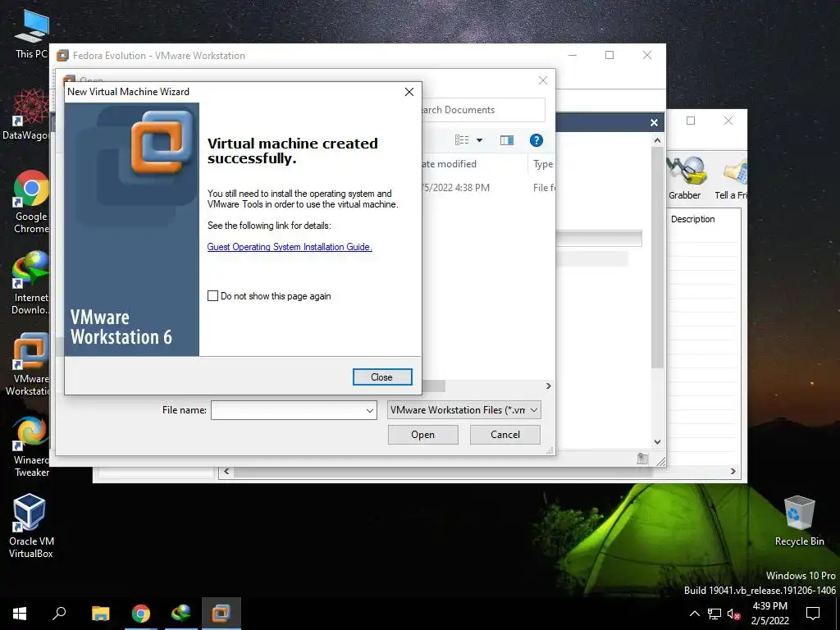The height and width of the screenshot is (630, 840).
Task: Click the scroll up arrow in VMware pane
Action: (657, 140)
